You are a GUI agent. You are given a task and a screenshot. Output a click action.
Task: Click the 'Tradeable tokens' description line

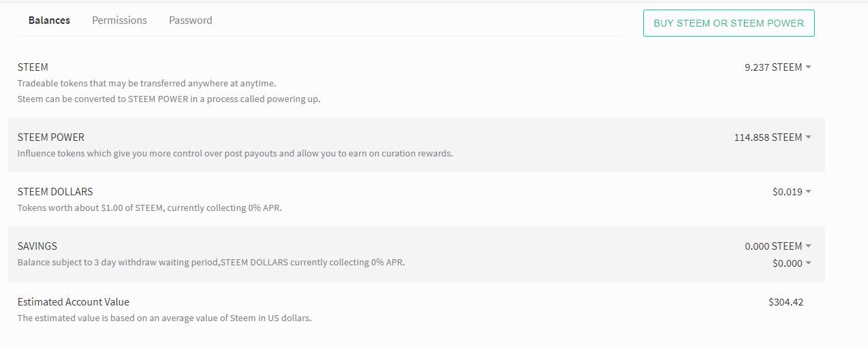pos(146,84)
